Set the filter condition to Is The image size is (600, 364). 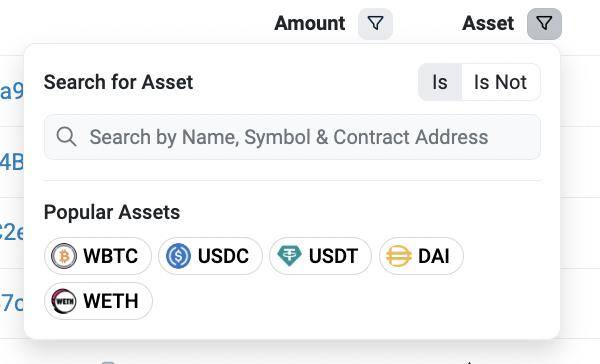pyautogui.click(x=440, y=82)
